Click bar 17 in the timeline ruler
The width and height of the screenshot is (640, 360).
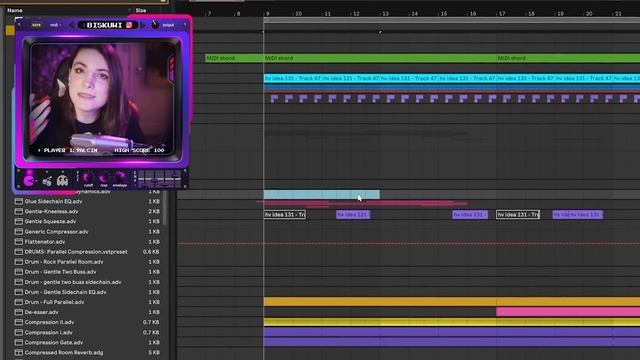point(502,14)
